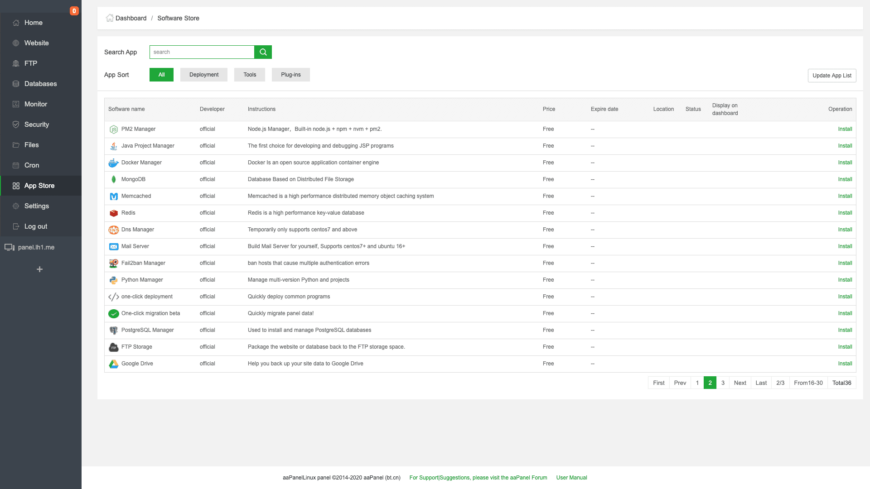The height and width of the screenshot is (489, 870).
Task: Focus the Search App input field
Action: coord(202,52)
